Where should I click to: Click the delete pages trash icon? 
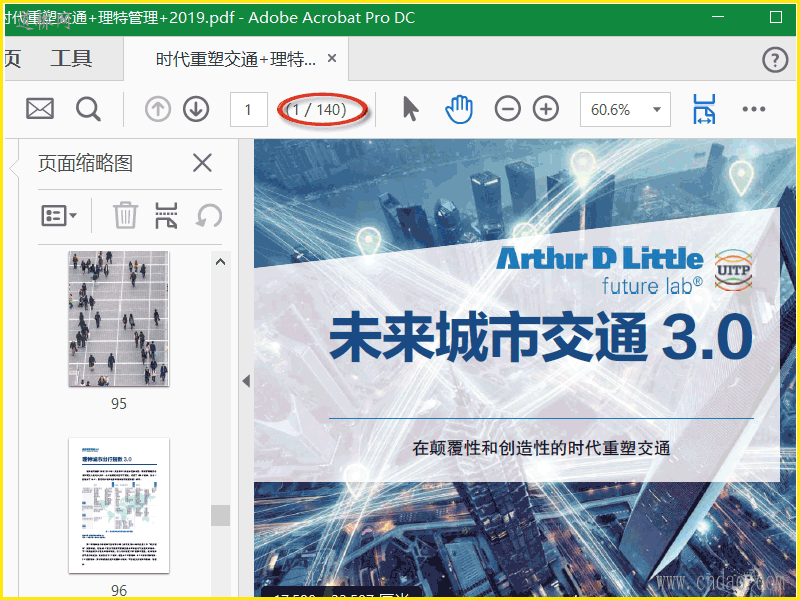pyautogui.click(x=125, y=215)
